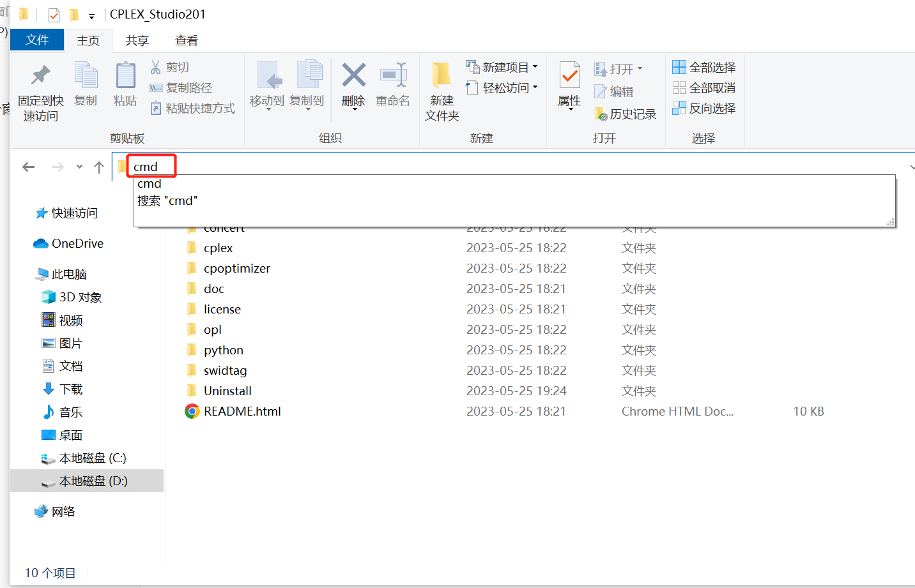Click the README.html Chrome file icon

[x=192, y=411]
